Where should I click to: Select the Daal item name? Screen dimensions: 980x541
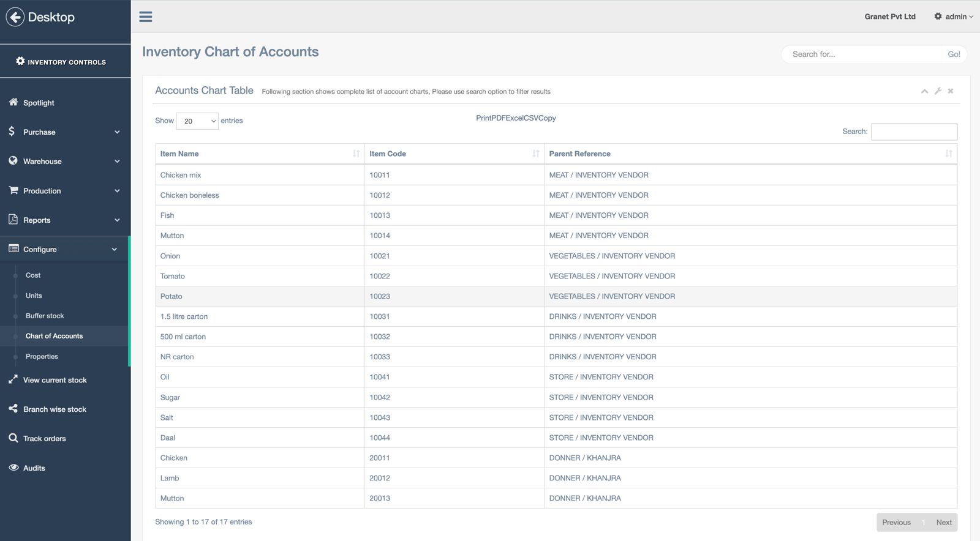[x=168, y=438]
